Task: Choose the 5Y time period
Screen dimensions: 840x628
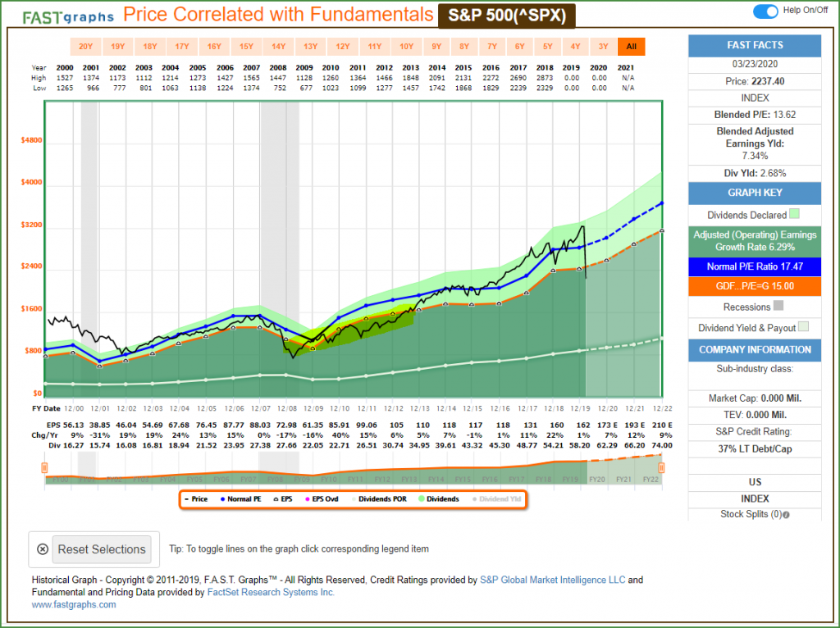Action: [547, 47]
